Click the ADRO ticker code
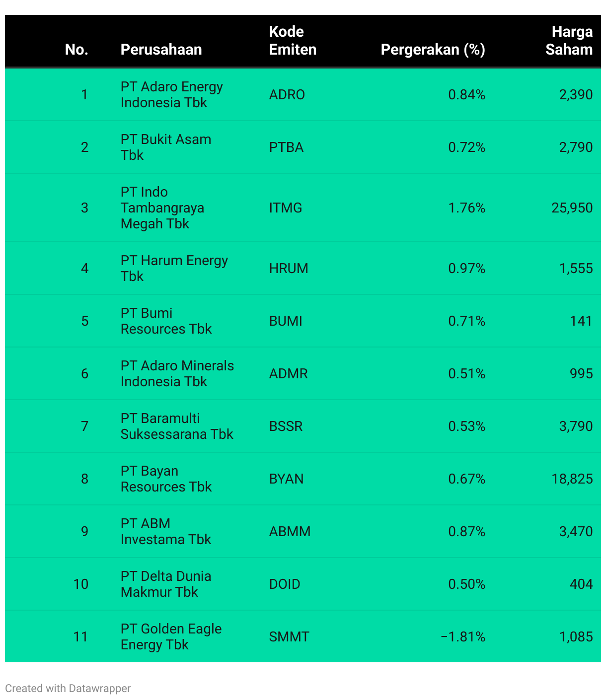Viewport: 606px width, 700px height. point(287,95)
